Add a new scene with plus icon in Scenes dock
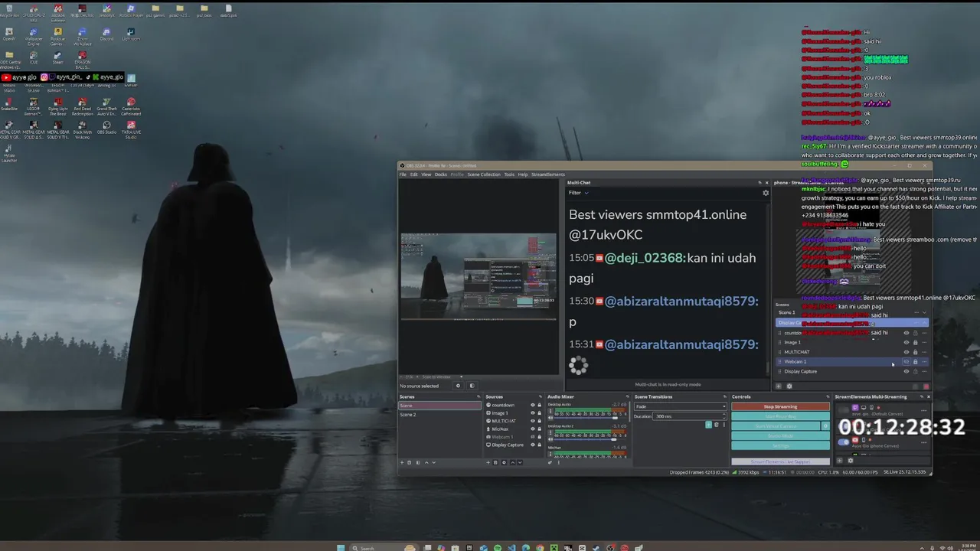Image resolution: width=980 pixels, height=551 pixels. point(402,462)
